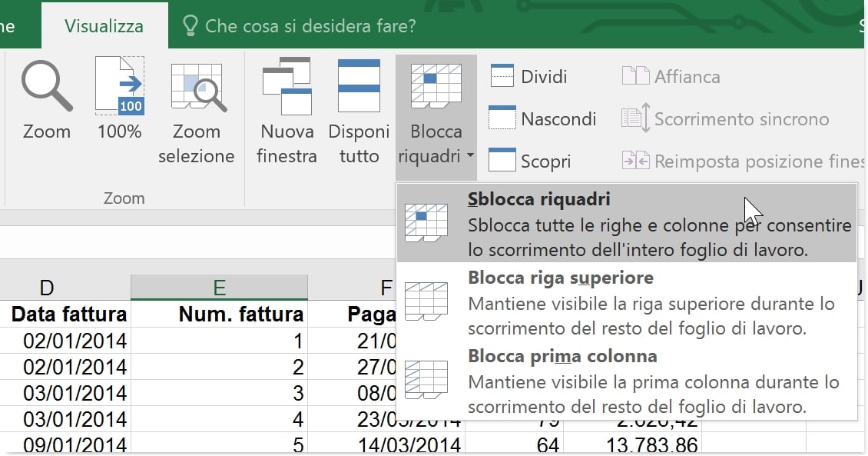Select Blocca riga superiore option

click(x=628, y=302)
